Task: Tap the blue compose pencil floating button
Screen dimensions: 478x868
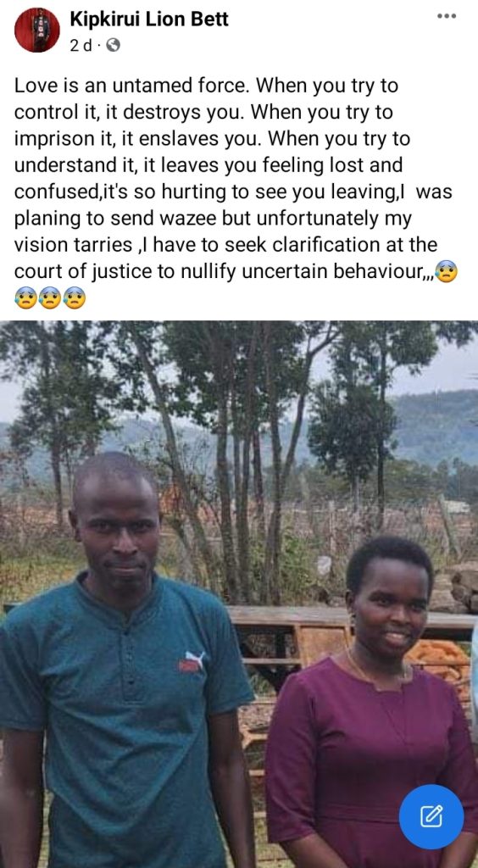Action: (431, 816)
